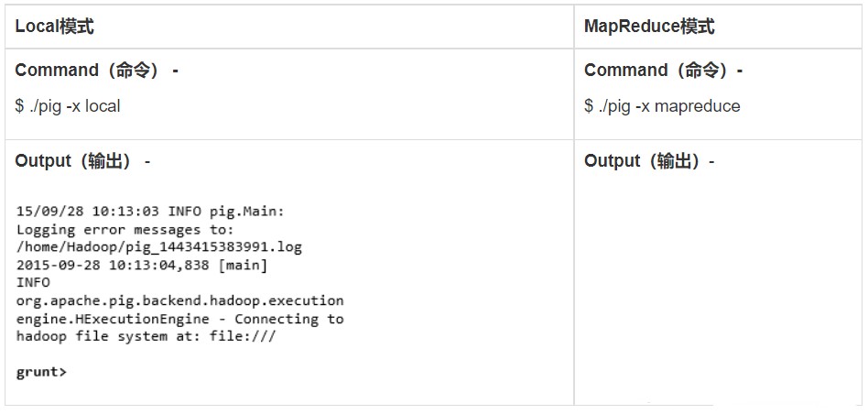Image resolution: width=868 pixels, height=414 pixels.
Task: Click the "Logging error messages to:" line
Action: pyautogui.click(x=125, y=230)
